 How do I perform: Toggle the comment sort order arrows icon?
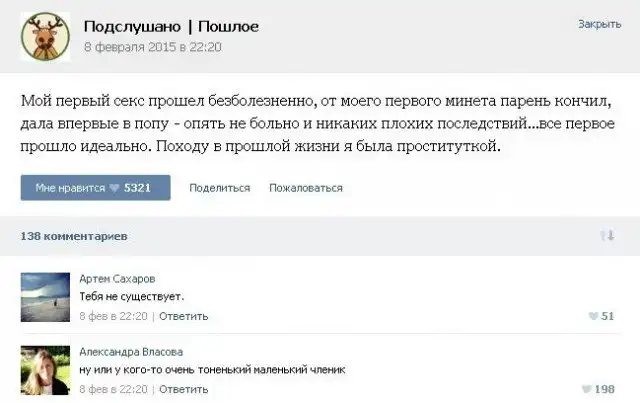click(x=606, y=236)
